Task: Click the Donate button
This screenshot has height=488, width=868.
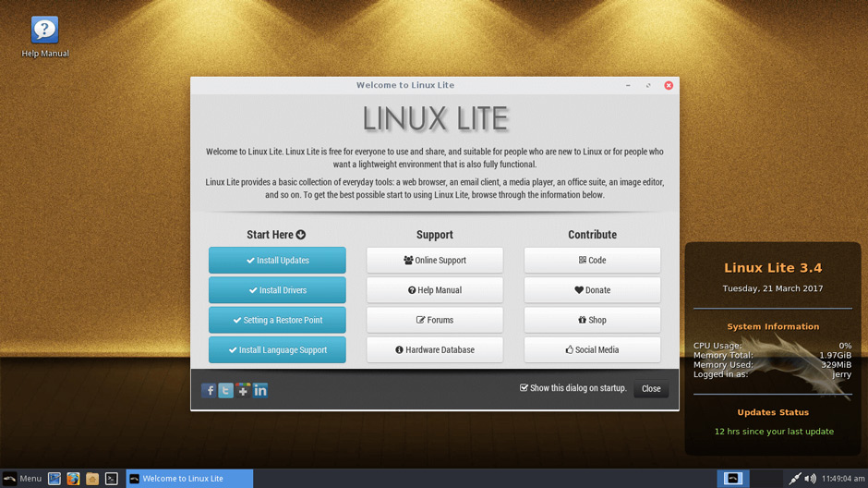Action: click(x=592, y=290)
